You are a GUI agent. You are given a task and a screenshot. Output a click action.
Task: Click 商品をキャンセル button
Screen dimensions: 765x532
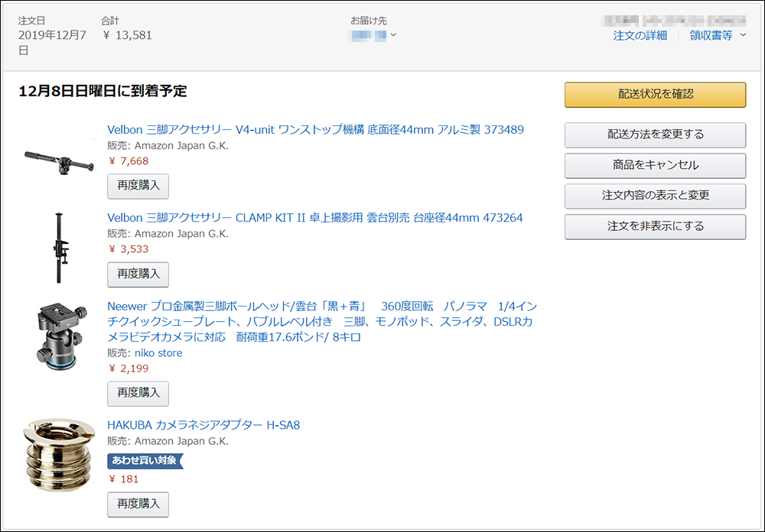(656, 166)
